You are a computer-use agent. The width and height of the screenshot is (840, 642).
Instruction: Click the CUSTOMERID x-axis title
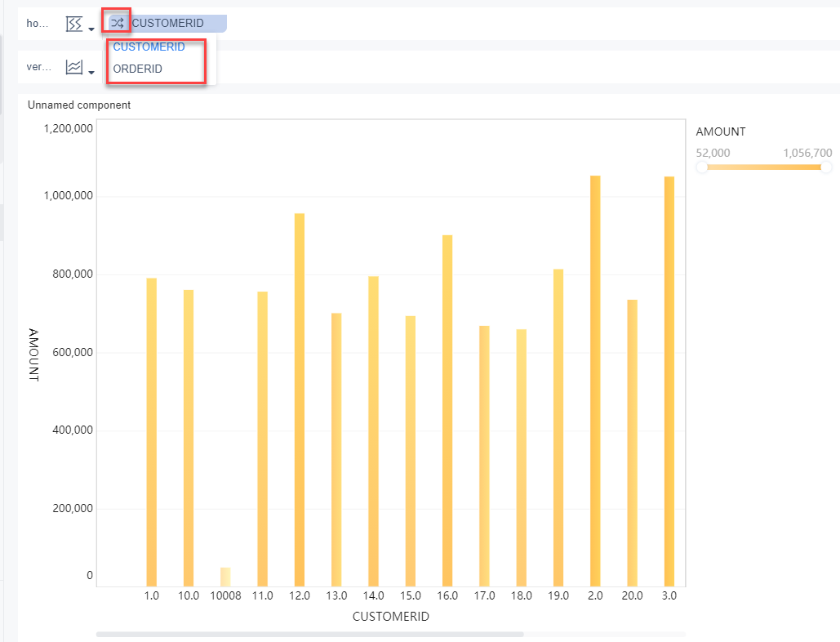pyautogui.click(x=391, y=617)
